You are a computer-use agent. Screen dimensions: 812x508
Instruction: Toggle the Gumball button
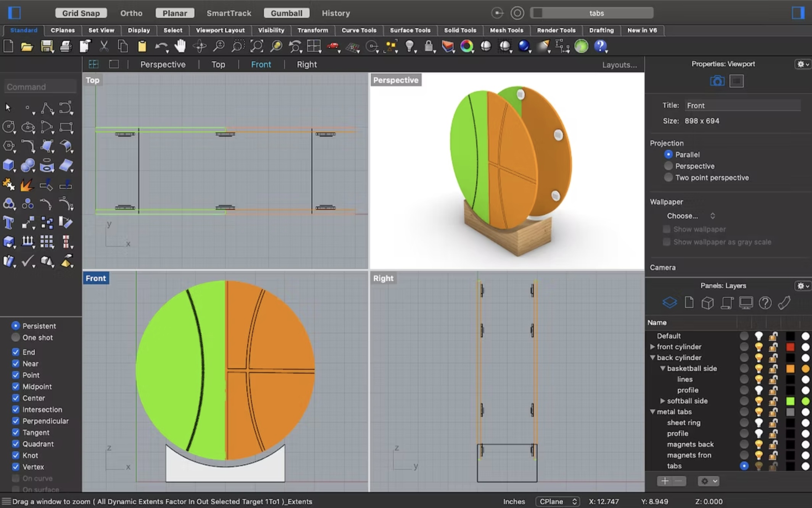(287, 13)
